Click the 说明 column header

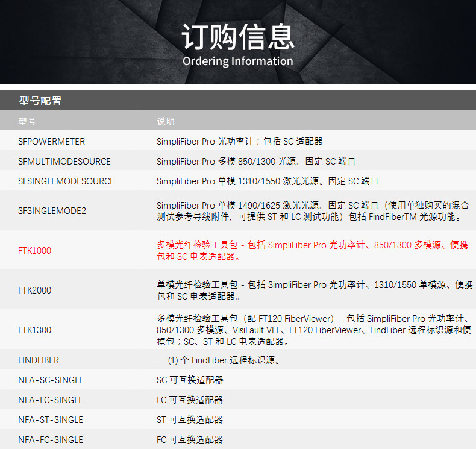pyautogui.click(x=166, y=121)
